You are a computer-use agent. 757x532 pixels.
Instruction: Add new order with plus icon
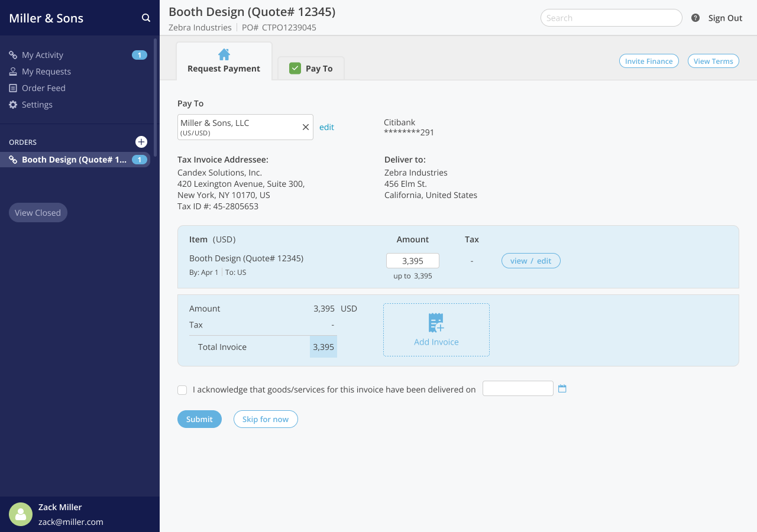141,142
